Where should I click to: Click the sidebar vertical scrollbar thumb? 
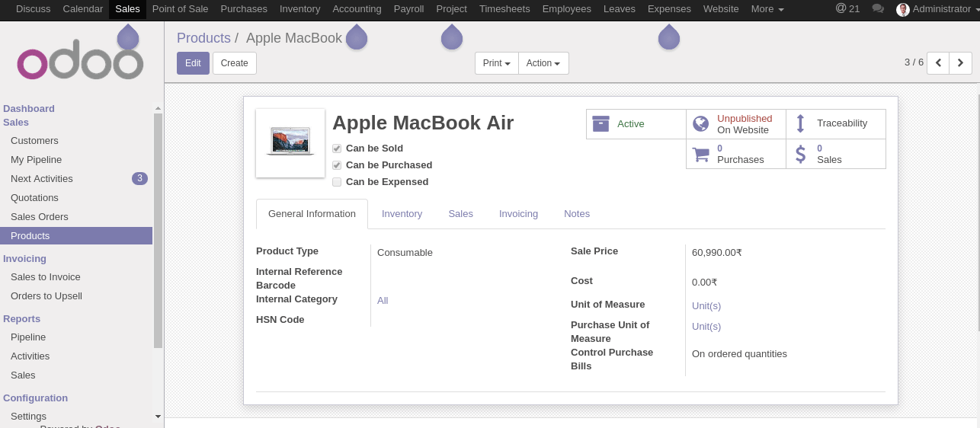click(x=159, y=231)
